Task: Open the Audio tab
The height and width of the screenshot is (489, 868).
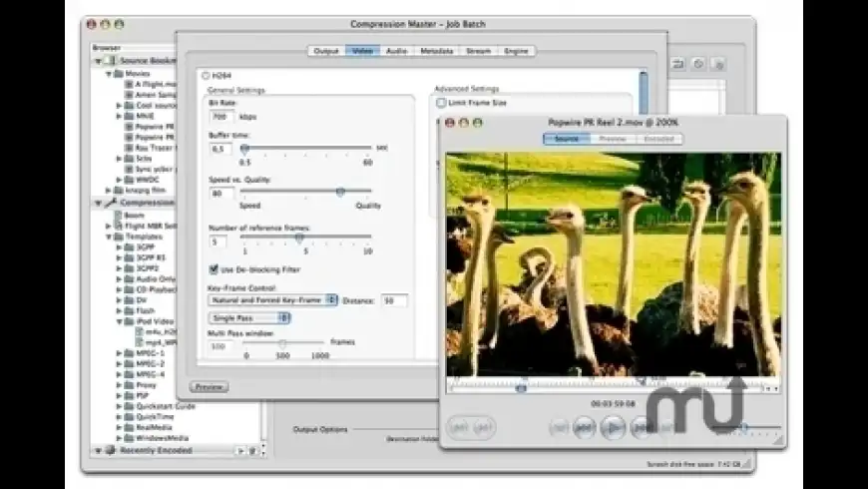Action: pyautogui.click(x=396, y=51)
